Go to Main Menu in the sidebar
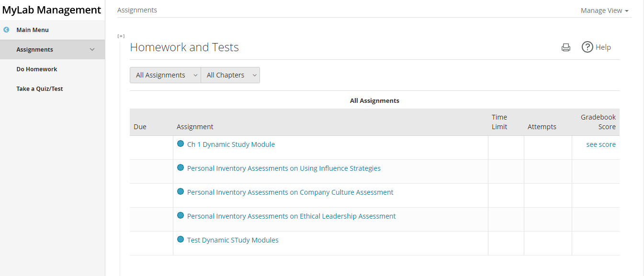Viewport: 644px width, 276px height. (x=33, y=30)
